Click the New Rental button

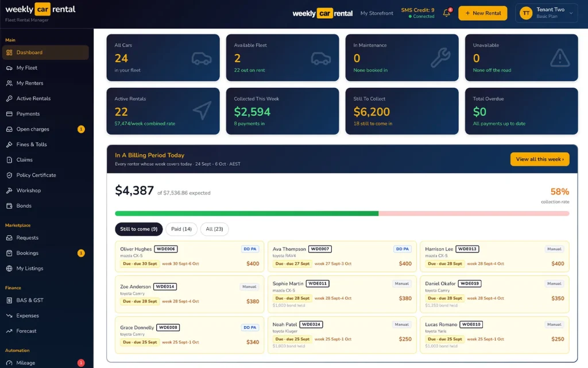click(x=482, y=13)
